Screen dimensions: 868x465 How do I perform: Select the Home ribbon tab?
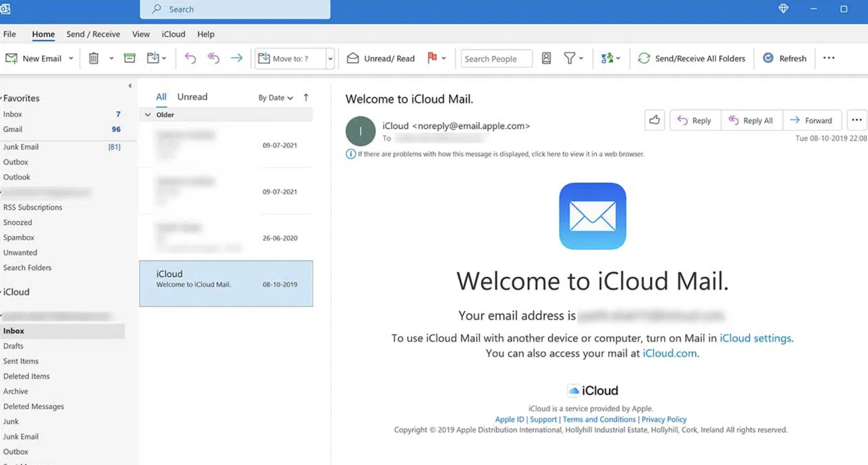click(x=43, y=34)
